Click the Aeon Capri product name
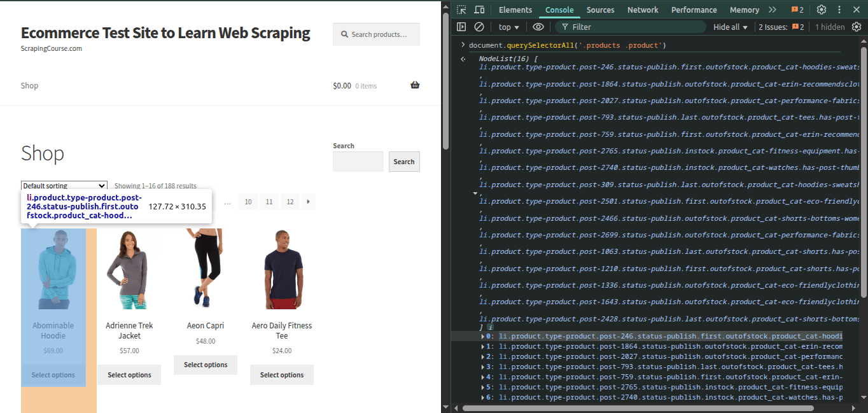Image resolution: width=868 pixels, height=413 pixels. [x=206, y=325]
